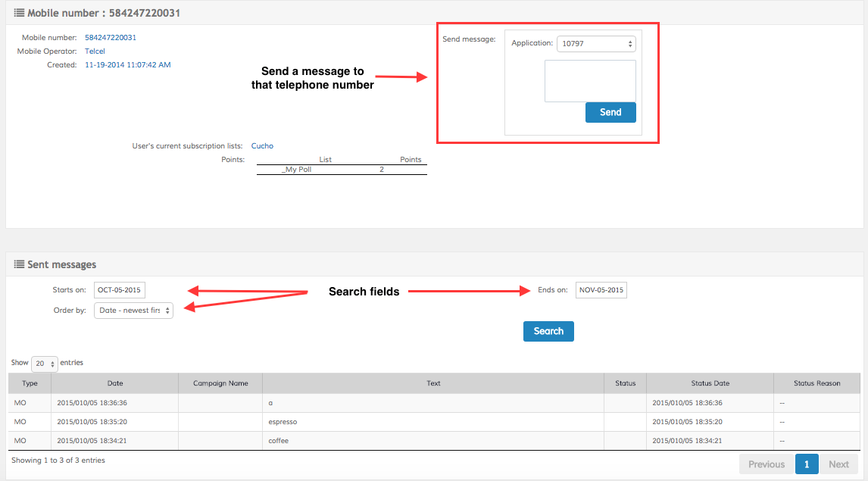The image size is (868, 481).
Task: Open the Show entries count dropdown
Action: [45, 364]
